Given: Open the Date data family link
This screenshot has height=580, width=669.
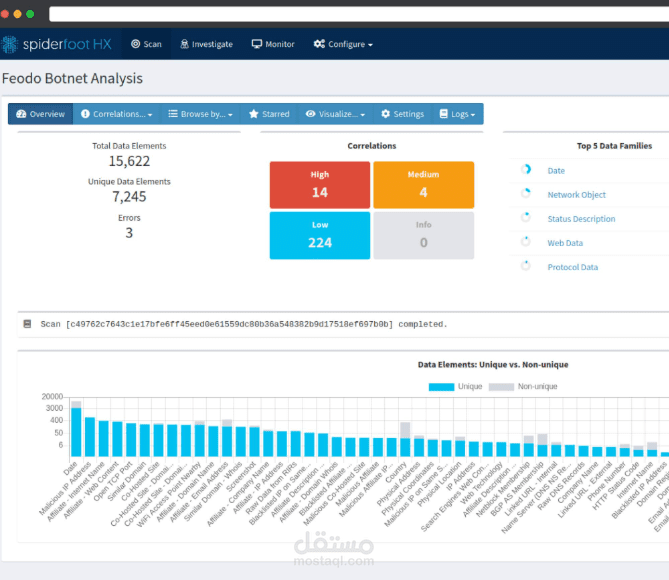Looking at the screenshot, I should pyautogui.click(x=556, y=171).
